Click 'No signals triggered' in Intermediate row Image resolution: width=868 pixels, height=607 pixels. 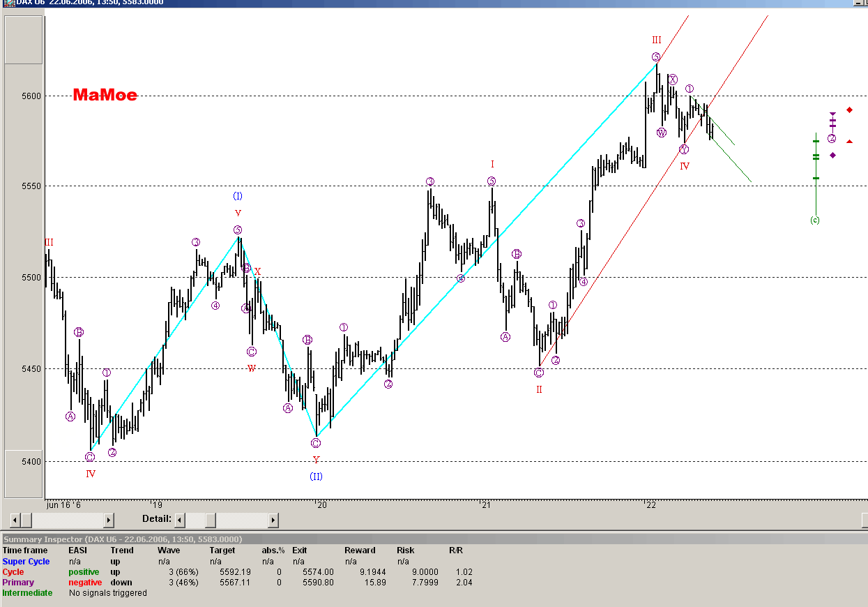tap(107, 592)
